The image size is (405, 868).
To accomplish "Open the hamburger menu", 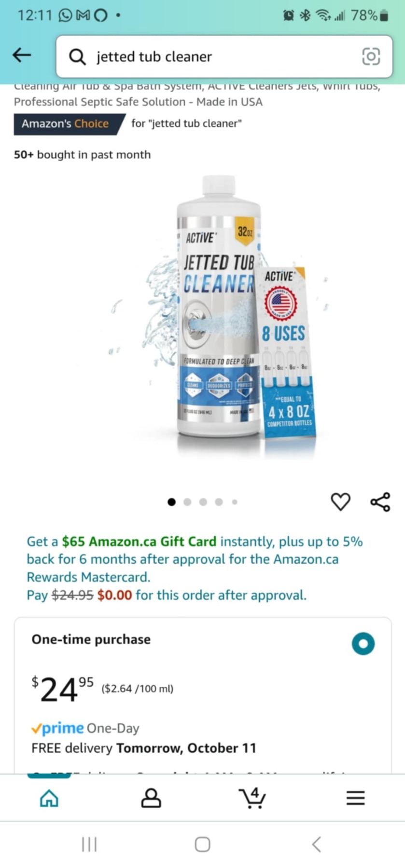I will [x=355, y=798].
